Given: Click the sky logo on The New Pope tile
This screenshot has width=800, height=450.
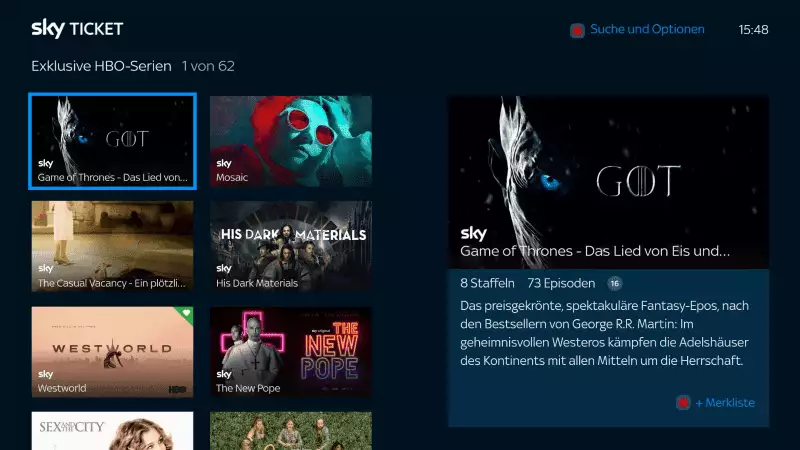Looking at the screenshot, I should (223, 374).
